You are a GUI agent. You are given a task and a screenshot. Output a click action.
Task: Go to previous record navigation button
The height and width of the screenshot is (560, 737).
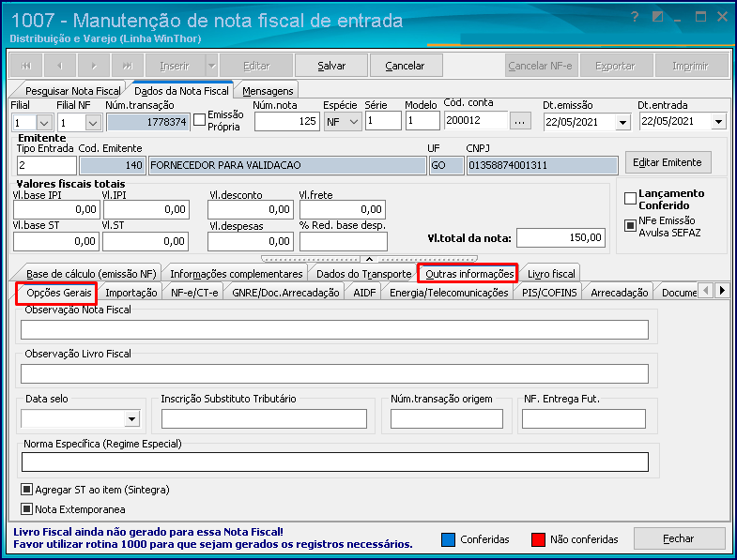click(60, 66)
